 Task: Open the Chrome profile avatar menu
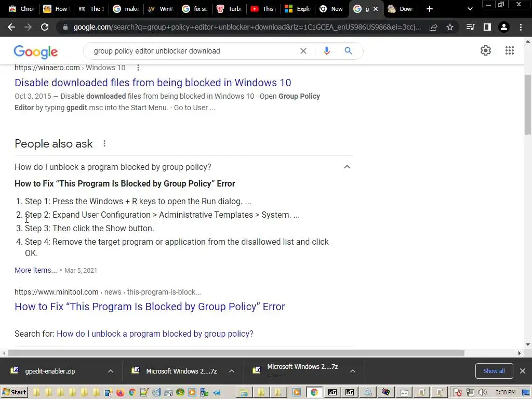(x=504, y=27)
